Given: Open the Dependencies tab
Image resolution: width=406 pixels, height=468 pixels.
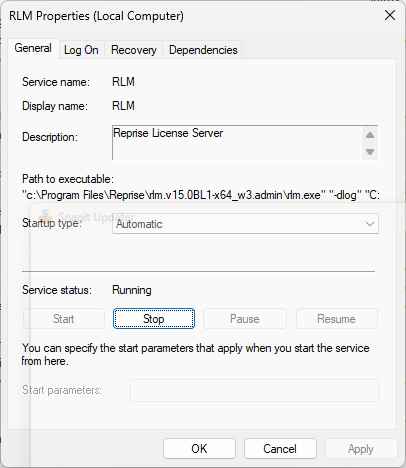Looking at the screenshot, I should pos(203,50).
